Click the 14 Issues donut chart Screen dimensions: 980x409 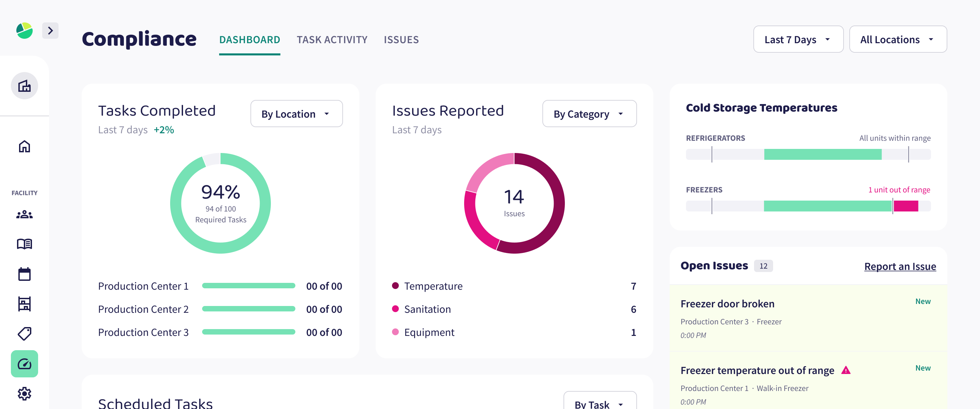[514, 203]
